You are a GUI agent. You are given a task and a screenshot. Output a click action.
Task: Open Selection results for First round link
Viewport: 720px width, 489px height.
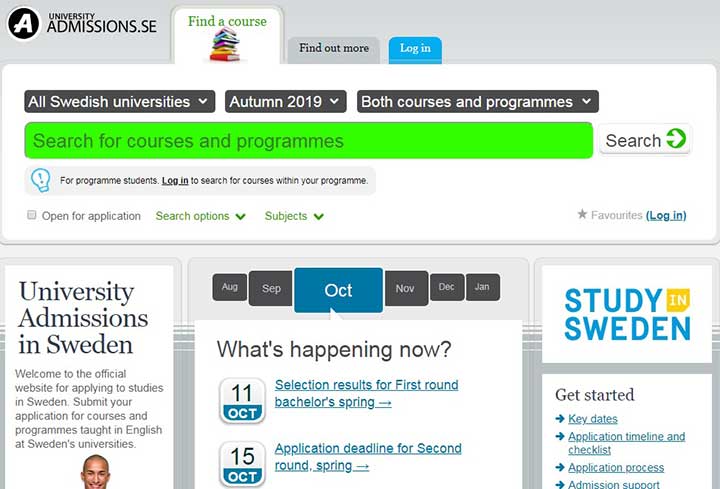[x=366, y=393]
